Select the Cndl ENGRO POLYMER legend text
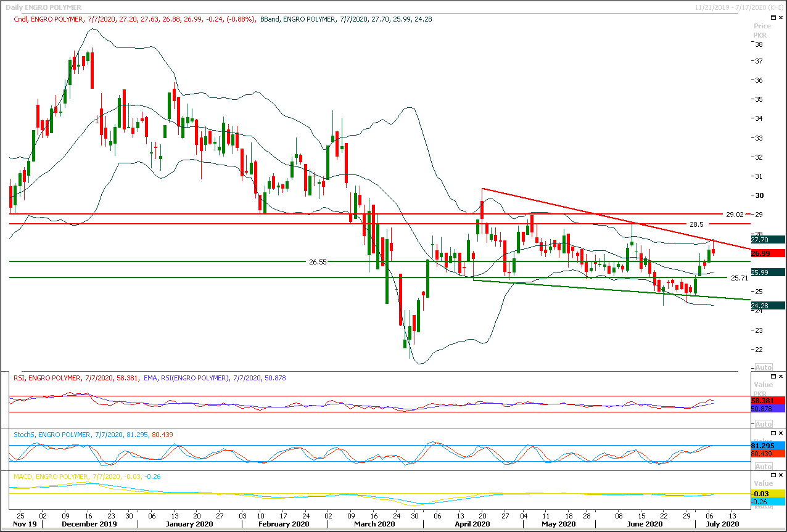787x532 pixels. click(134, 19)
